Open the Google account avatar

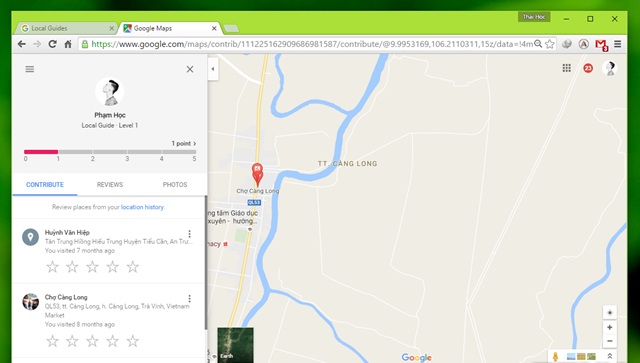(x=609, y=68)
